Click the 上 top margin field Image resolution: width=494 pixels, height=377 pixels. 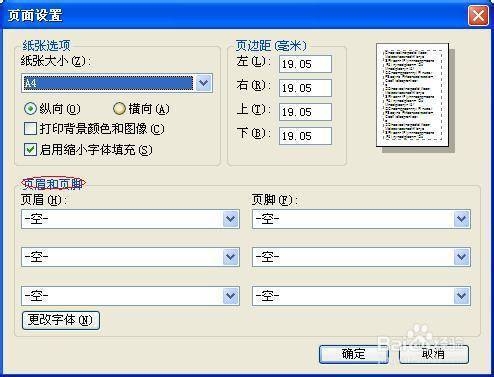305,112
